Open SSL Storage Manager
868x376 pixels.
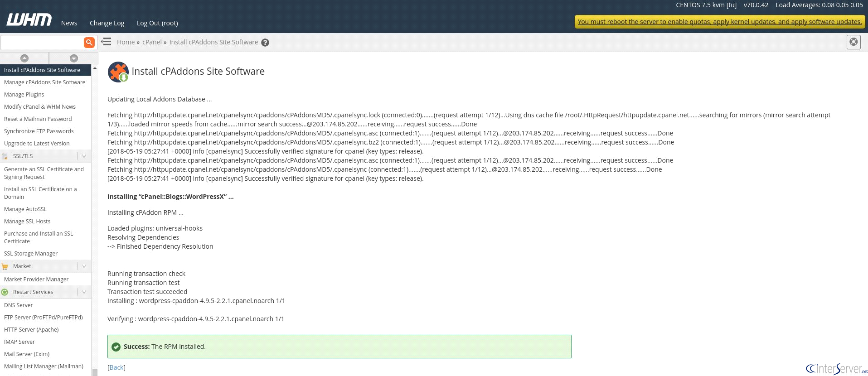pos(31,254)
